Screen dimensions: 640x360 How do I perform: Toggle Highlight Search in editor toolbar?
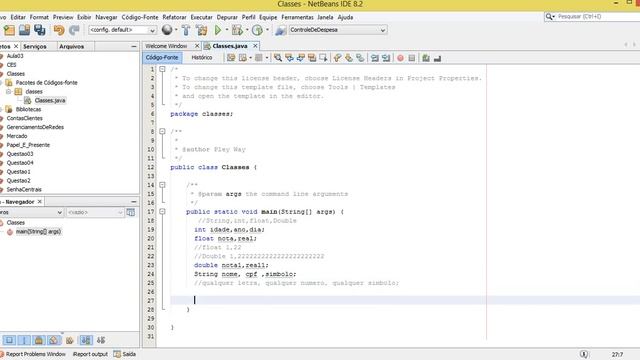pos(312,58)
